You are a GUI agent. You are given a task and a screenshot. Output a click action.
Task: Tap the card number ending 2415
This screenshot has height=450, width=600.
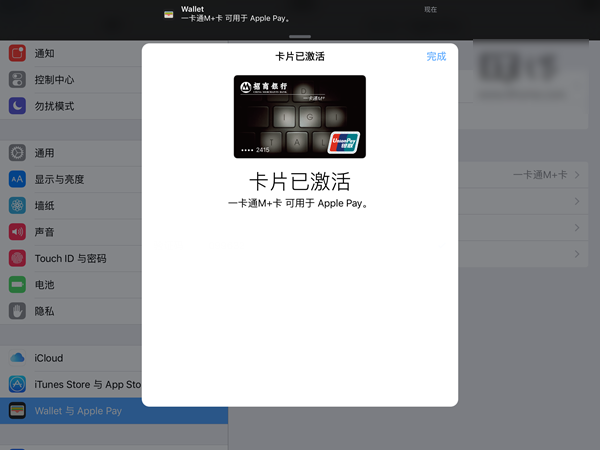click(x=255, y=150)
